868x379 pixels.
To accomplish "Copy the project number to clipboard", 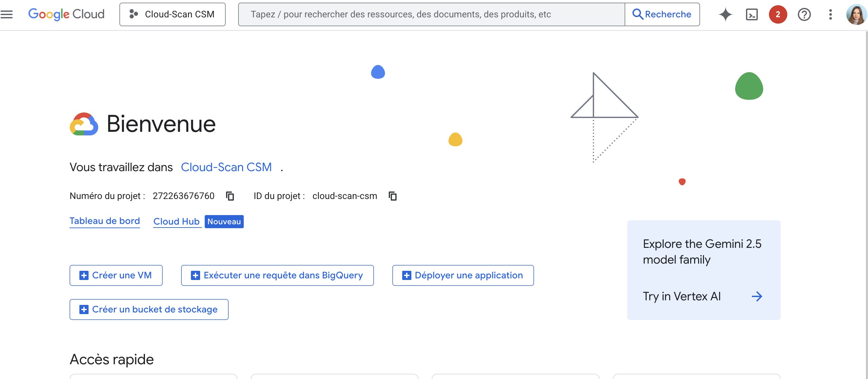I will coord(230,196).
